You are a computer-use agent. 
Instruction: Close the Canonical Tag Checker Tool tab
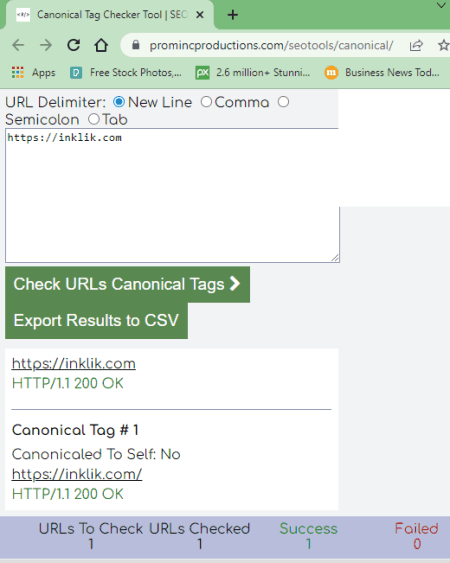(200, 15)
